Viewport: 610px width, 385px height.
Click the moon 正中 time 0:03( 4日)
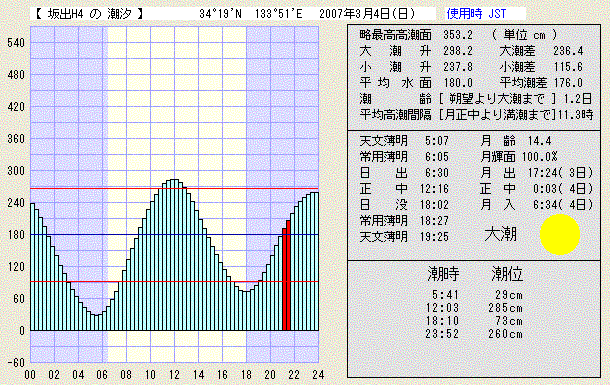coord(563,189)
